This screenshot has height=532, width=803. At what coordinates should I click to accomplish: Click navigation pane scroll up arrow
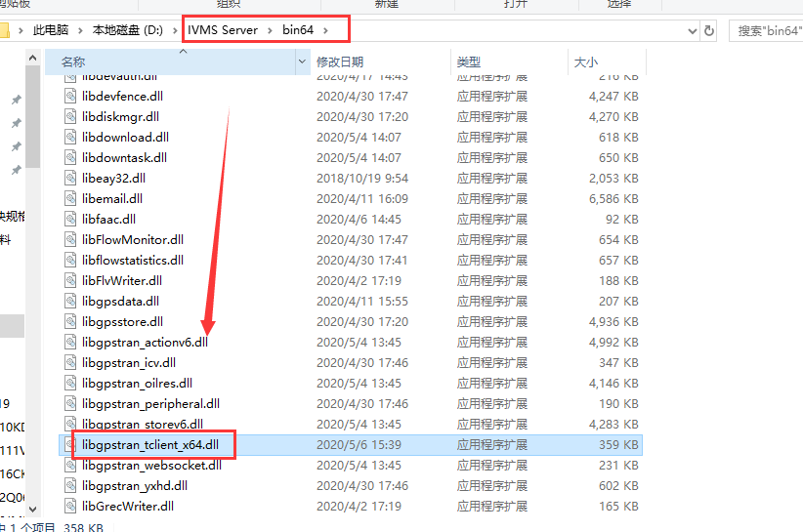click(x=33, y=58)
